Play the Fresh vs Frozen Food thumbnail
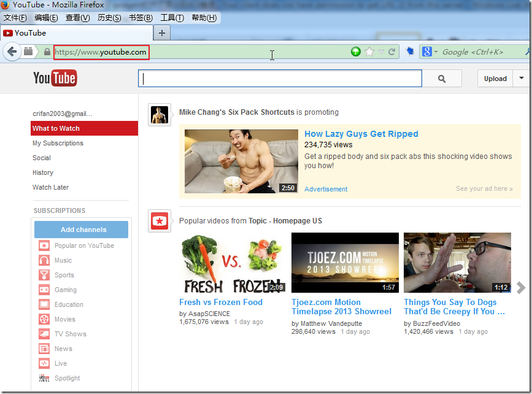This screenshot has width=532, height=394. tap(233, 263)
